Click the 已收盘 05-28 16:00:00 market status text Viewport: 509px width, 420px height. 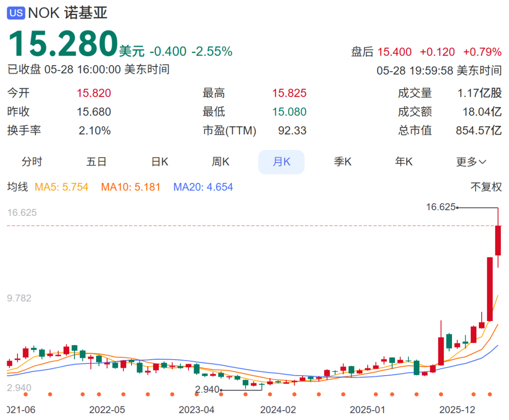[88, 69]
